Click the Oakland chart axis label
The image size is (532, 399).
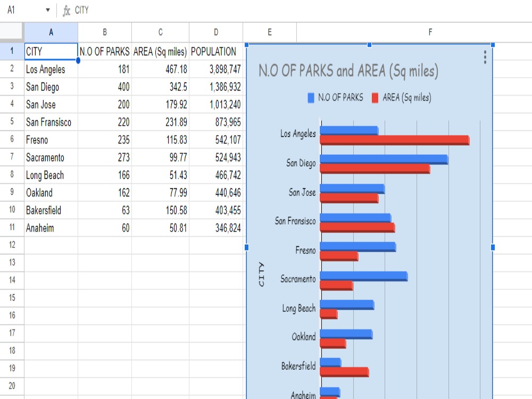pyautogui.click(x=304, y=337)
